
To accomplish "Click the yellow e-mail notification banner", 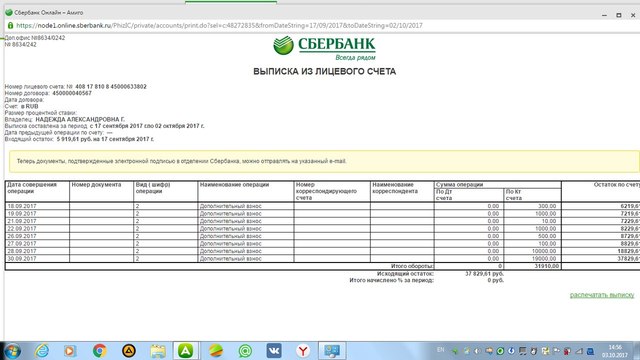I will tap(324, 161).
